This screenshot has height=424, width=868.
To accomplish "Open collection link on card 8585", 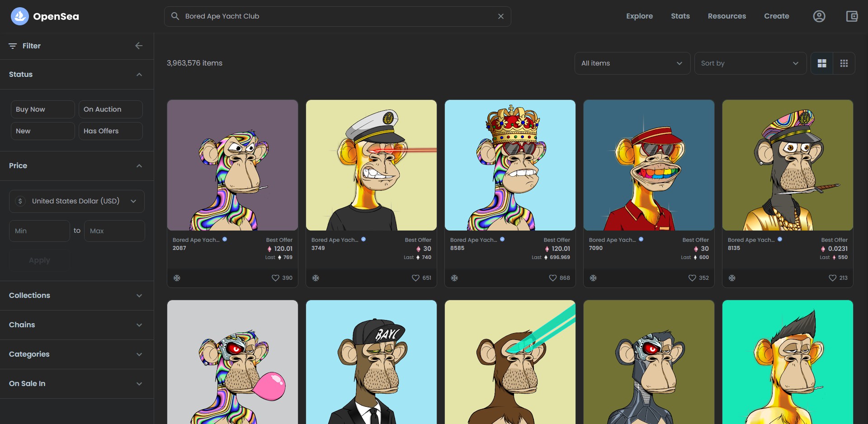I will click(473, 240).
